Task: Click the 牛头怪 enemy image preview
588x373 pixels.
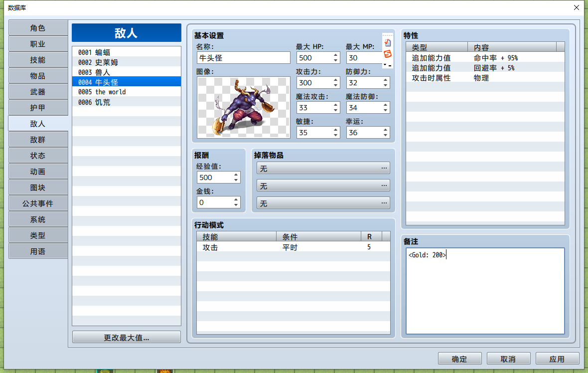Action: point(243,107)
